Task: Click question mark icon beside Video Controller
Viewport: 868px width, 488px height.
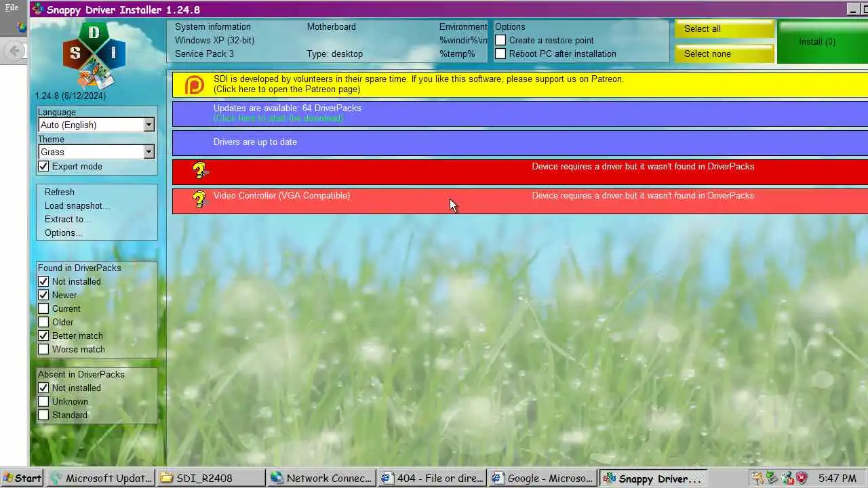Action: point(199,200)
